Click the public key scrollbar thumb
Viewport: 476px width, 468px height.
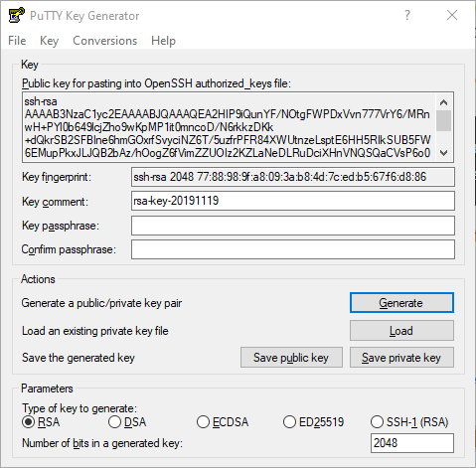point(444,121)
